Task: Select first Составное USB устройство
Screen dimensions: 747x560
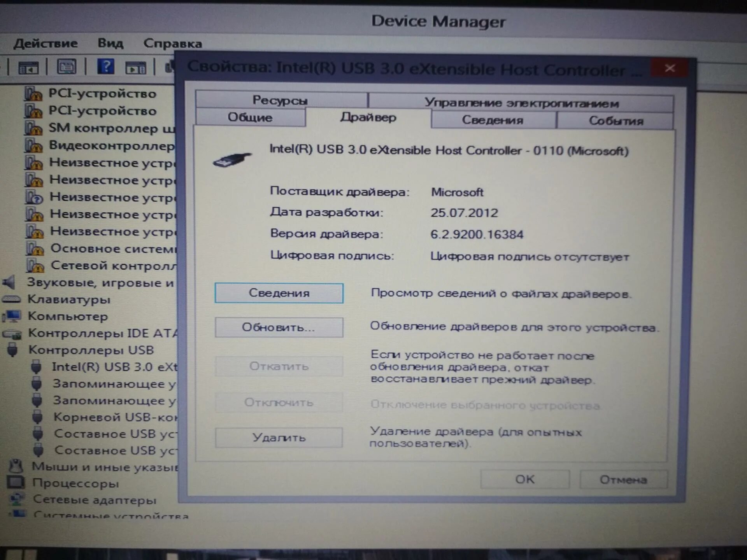Action: (x=116, y=433)
